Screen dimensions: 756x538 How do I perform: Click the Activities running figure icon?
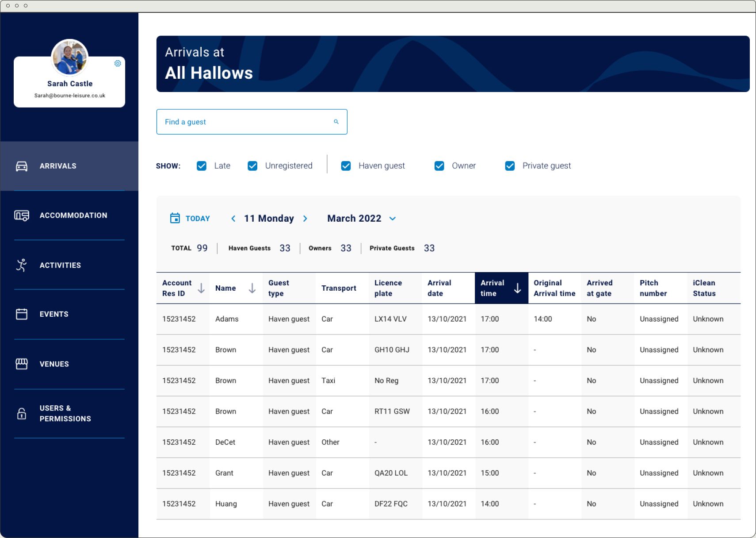point(22,265)
